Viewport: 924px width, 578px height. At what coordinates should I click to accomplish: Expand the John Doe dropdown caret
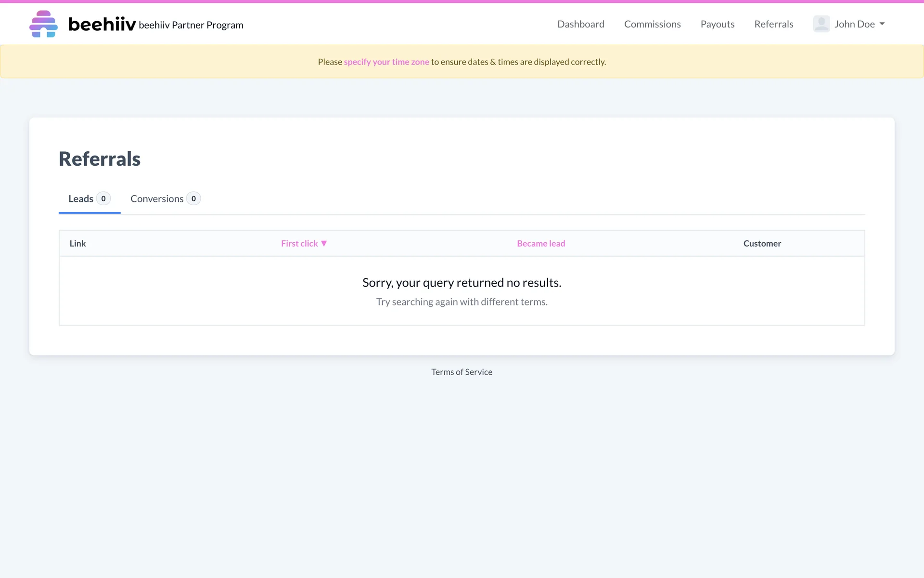[882, 24]
